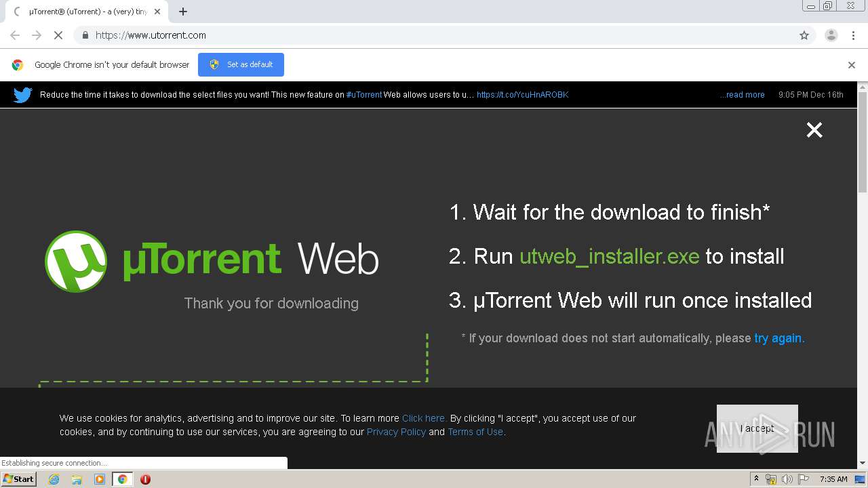Click the site padlock security icon
Screen dimensions: 868x488
tap(85, 35)
